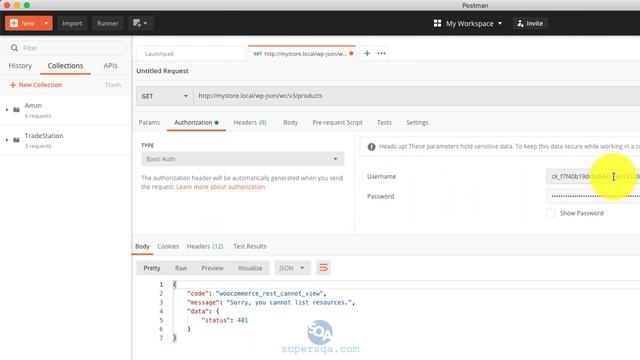This screenshot has height=360, width=640.
Task: Select the Collections tab
Action: click(65, 66)
